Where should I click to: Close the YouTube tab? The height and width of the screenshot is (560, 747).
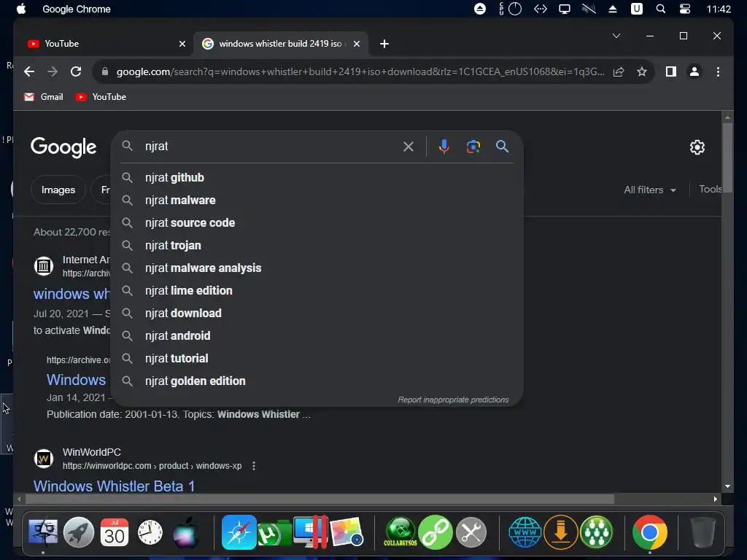pyautogui.click(x=182, y=44)
